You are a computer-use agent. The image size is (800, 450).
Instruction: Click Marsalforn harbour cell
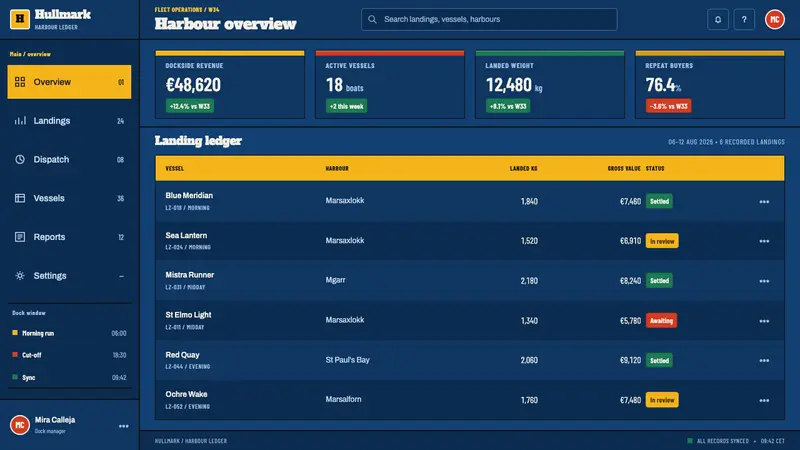[x=343, y=399]
